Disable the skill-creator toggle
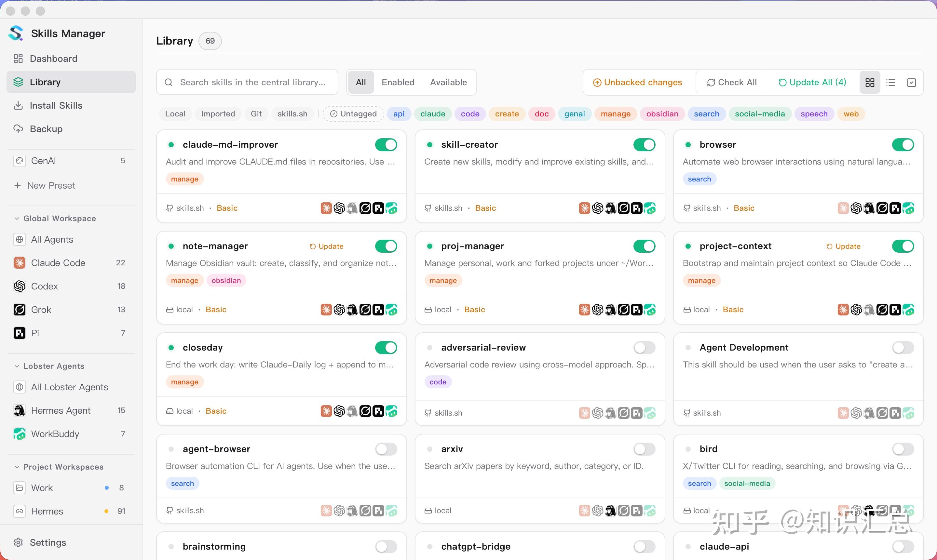This screenshot has height=560, width=937. 645,144
